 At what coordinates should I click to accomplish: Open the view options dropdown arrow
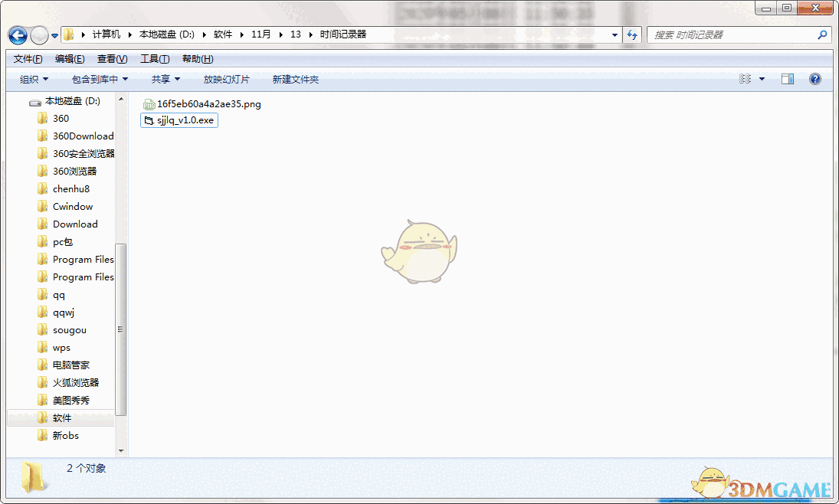pos(762,79)
